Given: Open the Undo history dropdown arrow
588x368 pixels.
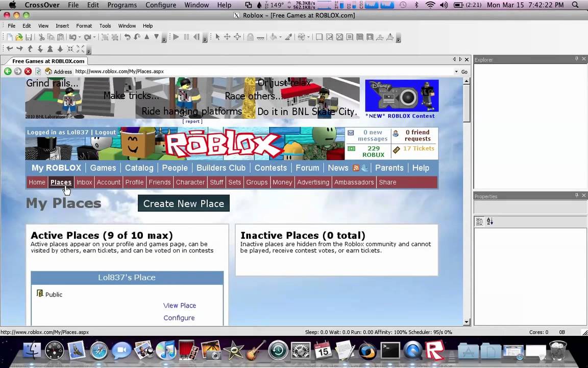Looking at the screenshot, I should coord(80,37).
